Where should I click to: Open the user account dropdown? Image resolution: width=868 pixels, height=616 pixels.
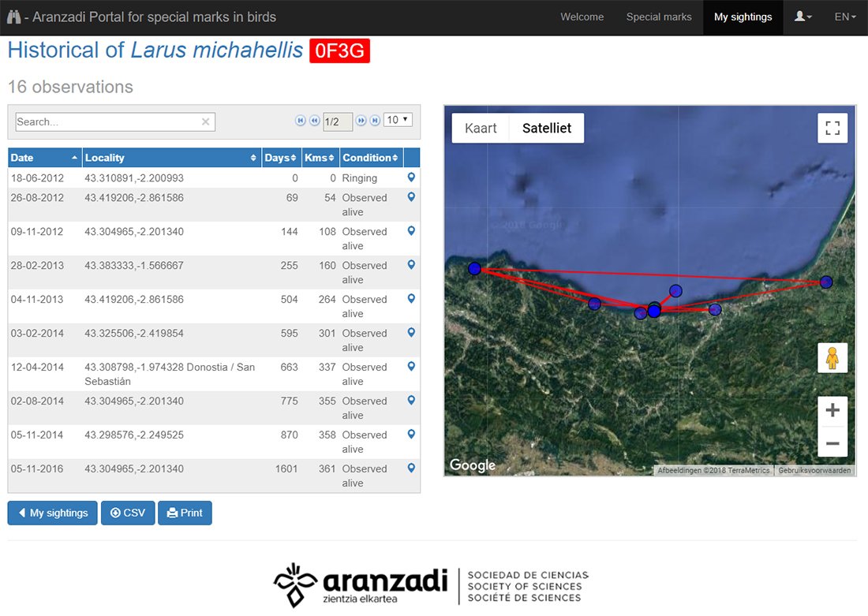(803, 17)
